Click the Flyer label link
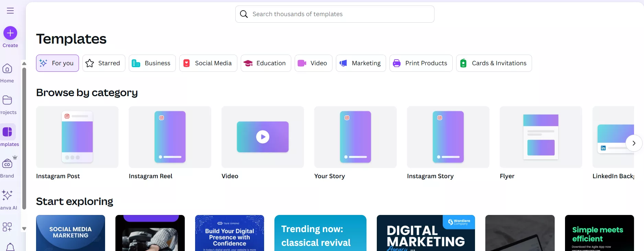644x251 pixels. pos(507,176)
